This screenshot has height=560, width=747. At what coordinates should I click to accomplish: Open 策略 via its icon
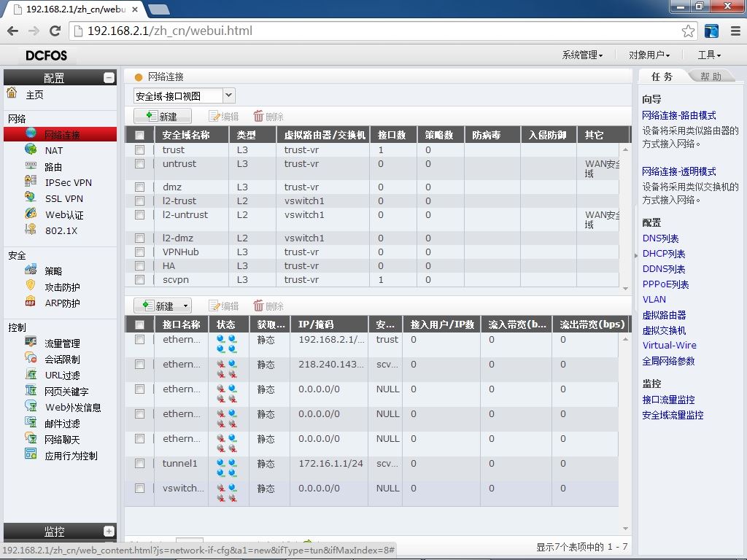pos(31,270)
